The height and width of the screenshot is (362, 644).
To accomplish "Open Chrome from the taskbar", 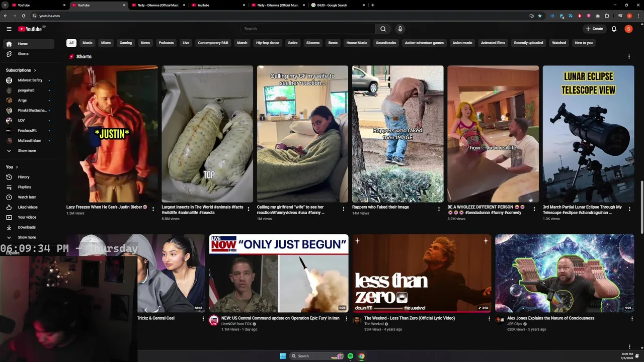I will click(x=361, y=356).
